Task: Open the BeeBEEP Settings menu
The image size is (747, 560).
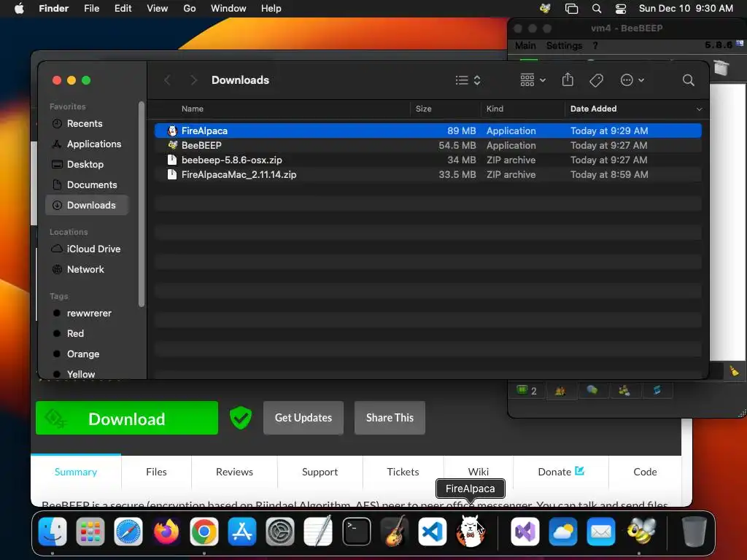Action: pos(564,46)
